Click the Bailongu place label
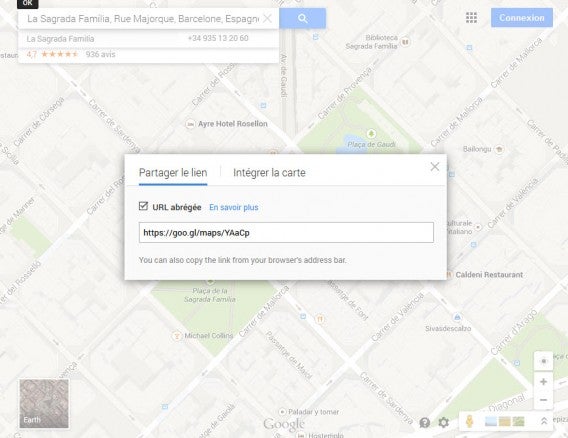 click(477, 149)
